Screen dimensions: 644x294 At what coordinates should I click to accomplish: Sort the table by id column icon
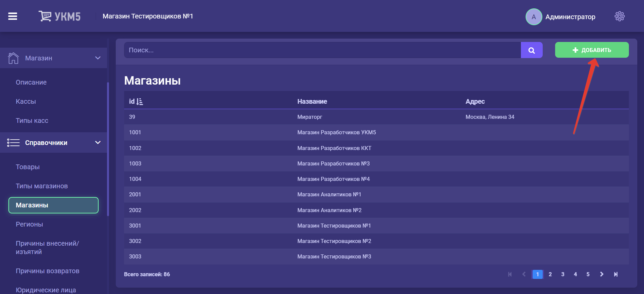[x=140, y=101]
